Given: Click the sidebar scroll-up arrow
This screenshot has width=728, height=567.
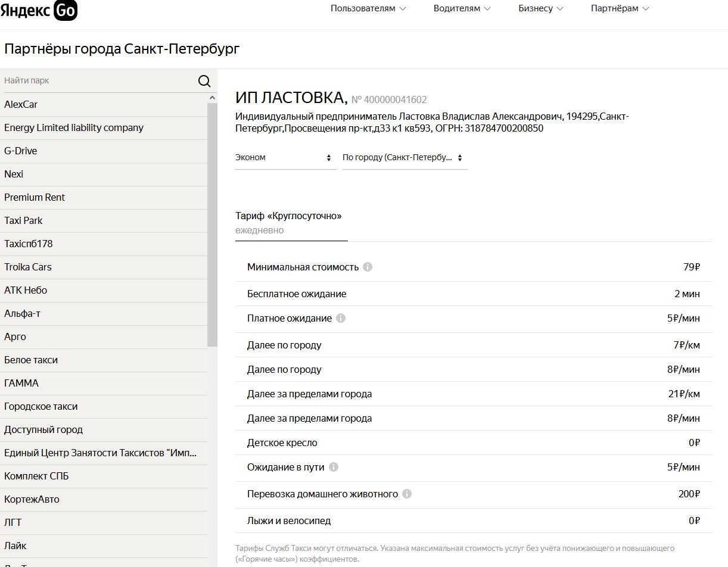Looking at the screenshot, I should [x=213, y=98].
